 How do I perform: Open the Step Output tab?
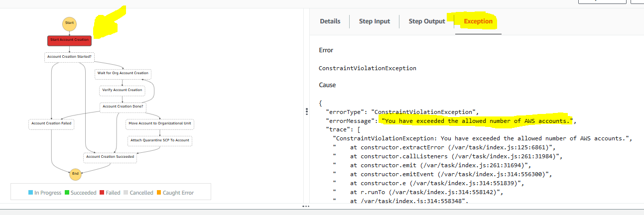tap(427, 21)
